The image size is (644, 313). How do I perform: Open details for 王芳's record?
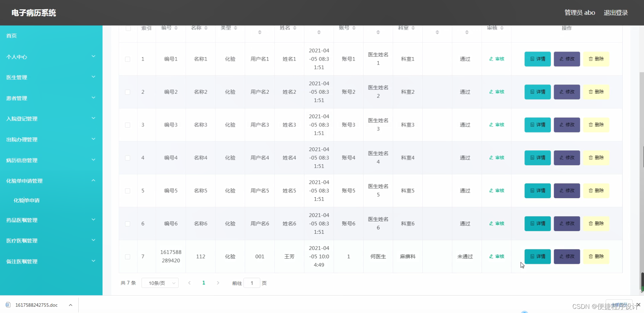click(x=537, y=257)
